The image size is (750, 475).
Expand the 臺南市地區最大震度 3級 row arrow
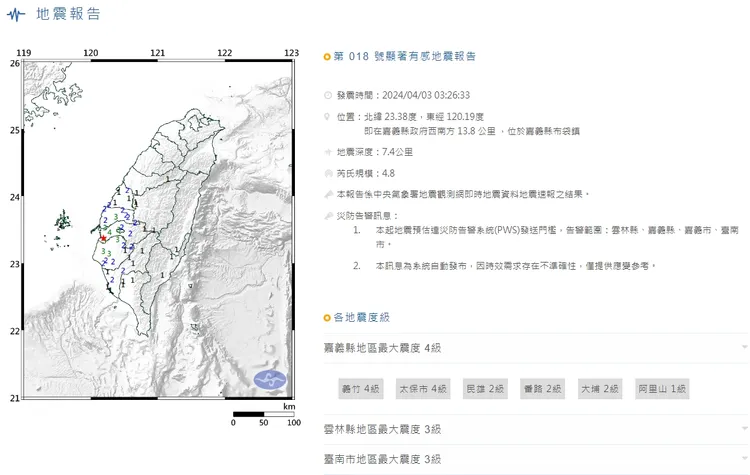point(745,459)
